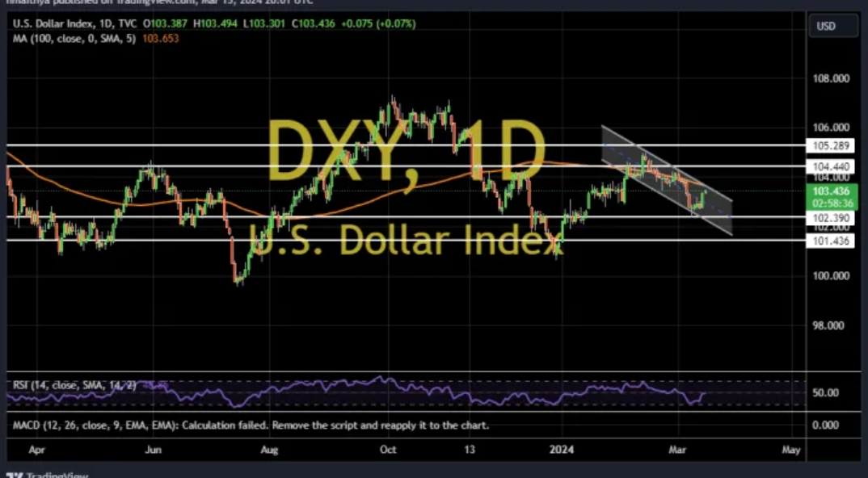Click the Oct label on time axis
This screenshot has width=868, height=478.
tap(388, 448)
